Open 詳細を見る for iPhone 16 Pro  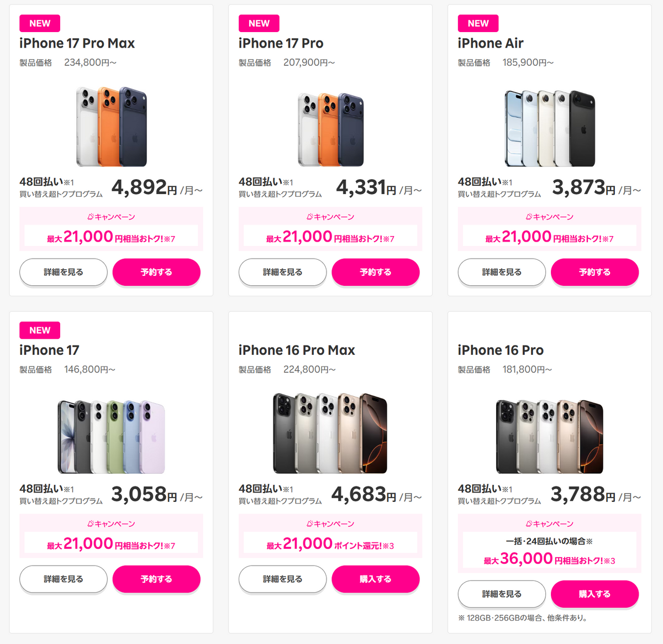(x=502, y=594)
